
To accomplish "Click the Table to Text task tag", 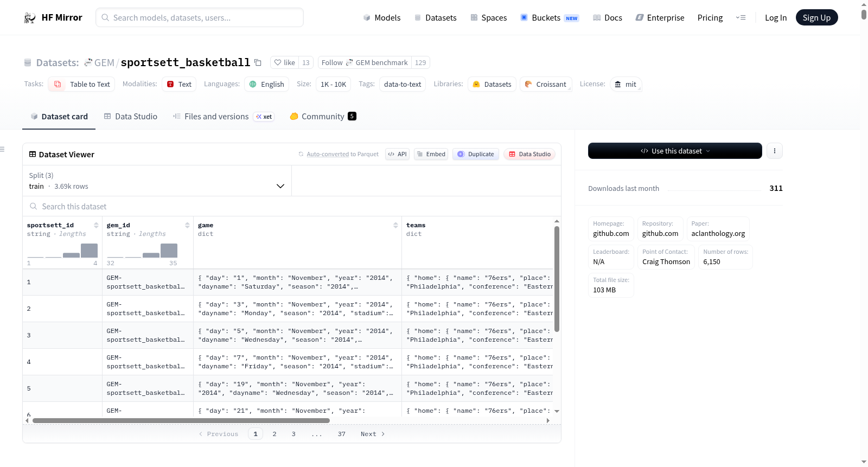I will (x=81, y=84).
